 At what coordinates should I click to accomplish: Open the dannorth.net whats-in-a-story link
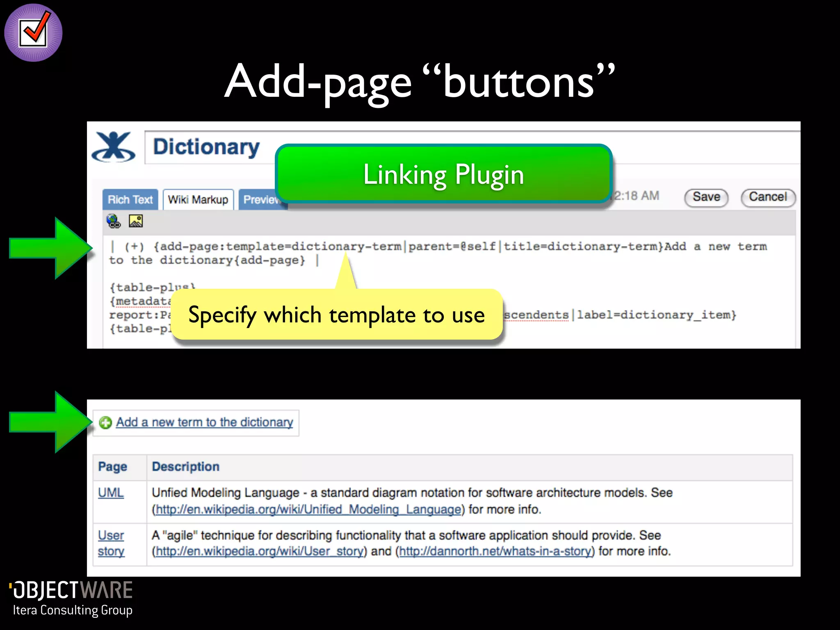click(495, 551)
